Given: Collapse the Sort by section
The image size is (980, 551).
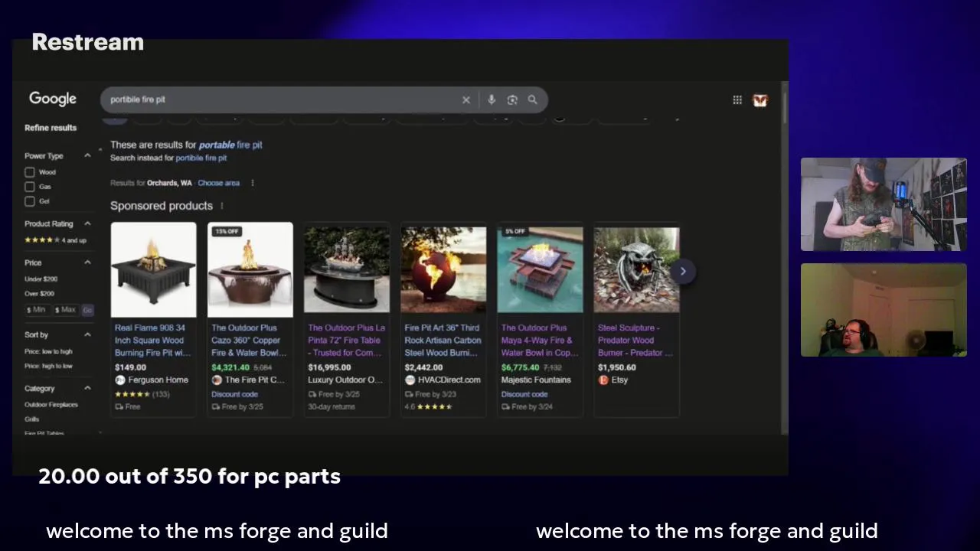Looking at the screenshot, I should pyautogui.click(x=87, y=334).
